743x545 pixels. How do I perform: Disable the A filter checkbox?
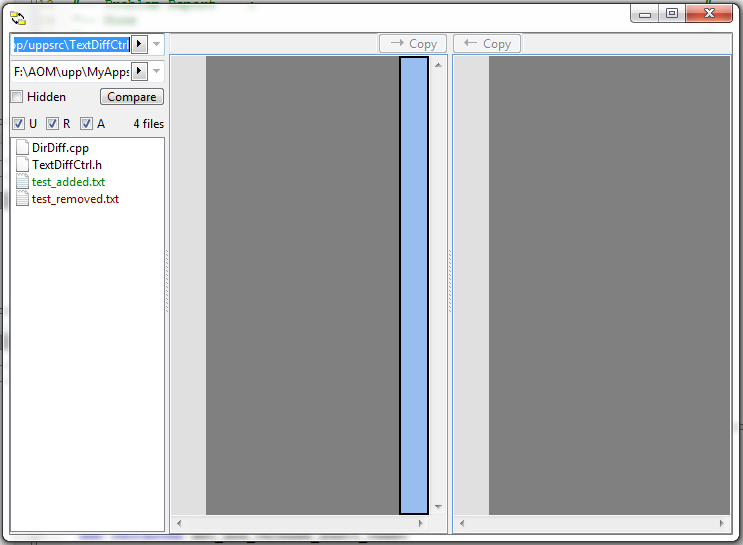click(86, 124)
